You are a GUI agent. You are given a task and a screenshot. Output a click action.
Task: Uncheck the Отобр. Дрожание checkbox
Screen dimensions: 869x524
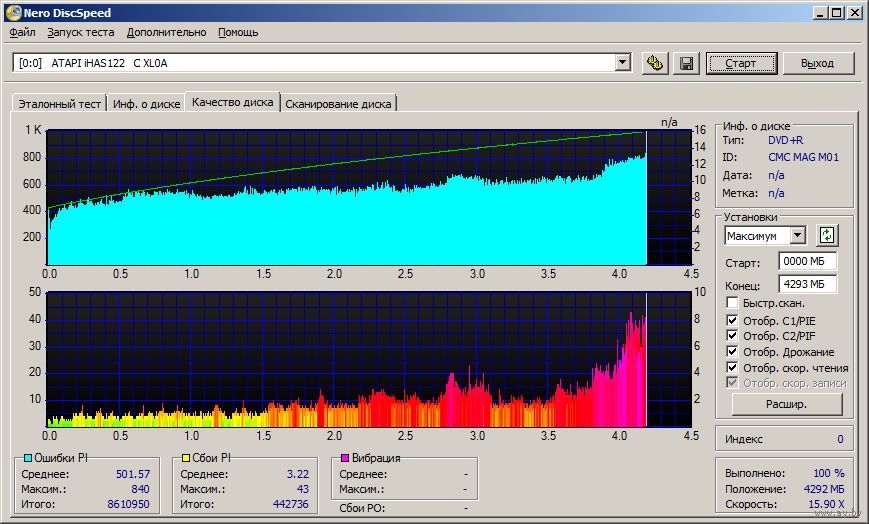(732, 352)
